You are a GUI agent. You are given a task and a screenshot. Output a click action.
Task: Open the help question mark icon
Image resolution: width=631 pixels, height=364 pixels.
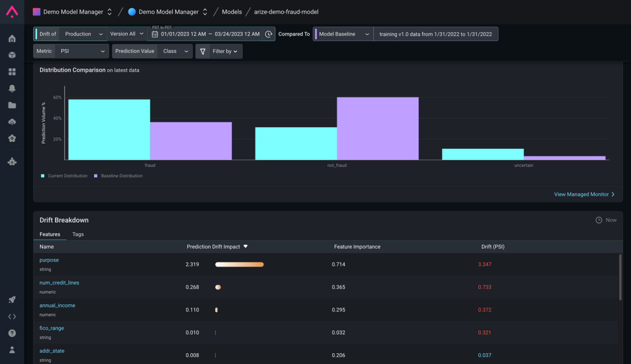pos(12,333)
